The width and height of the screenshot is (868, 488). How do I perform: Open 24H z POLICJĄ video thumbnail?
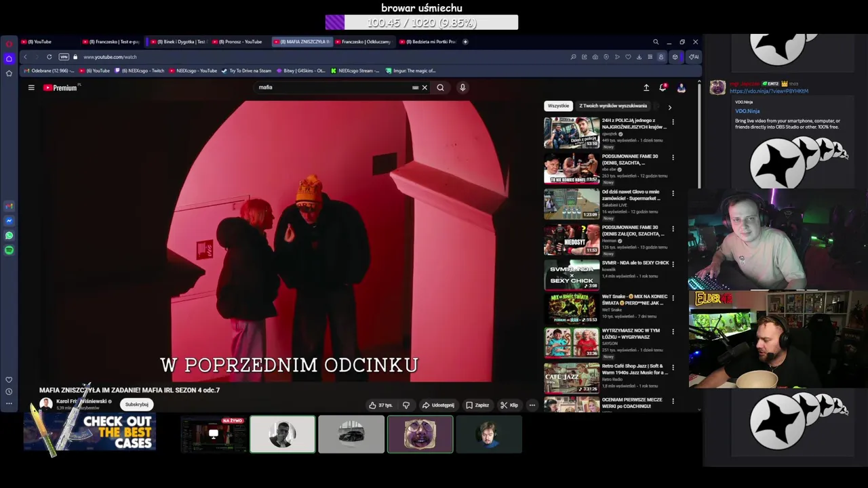coord(572,133)
